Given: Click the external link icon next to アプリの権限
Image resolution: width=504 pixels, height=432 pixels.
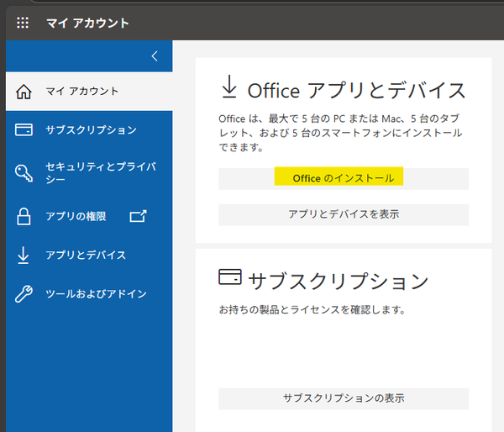Looking at the screenshot, I should click(138, 217).
